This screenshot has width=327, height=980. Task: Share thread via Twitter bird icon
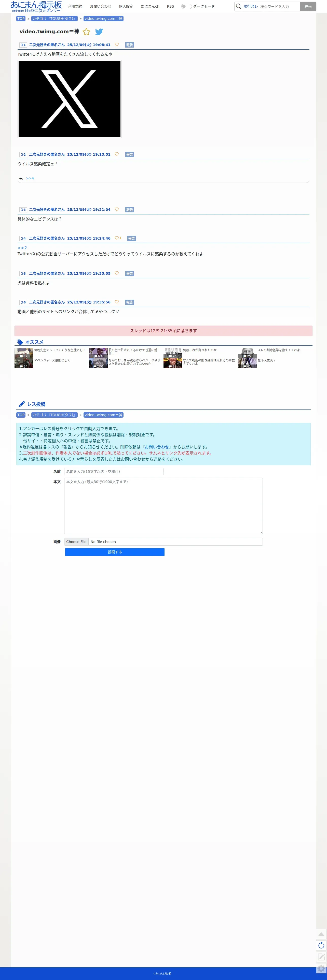(x=99, y=32)
